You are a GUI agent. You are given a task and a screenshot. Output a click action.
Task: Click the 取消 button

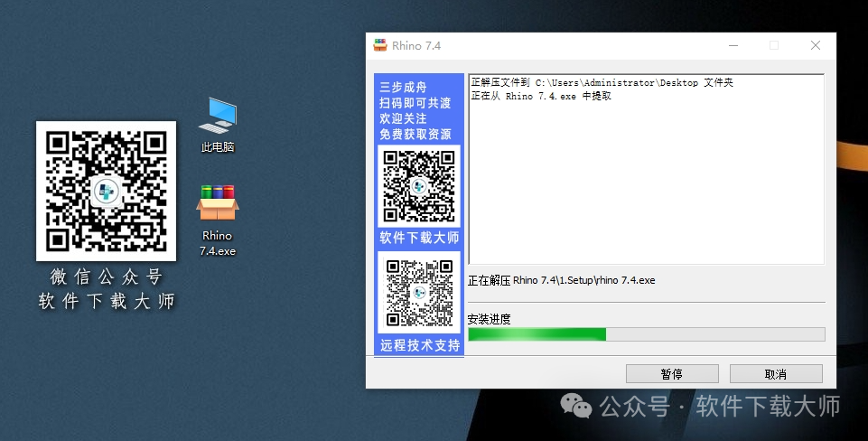[776, 374]
